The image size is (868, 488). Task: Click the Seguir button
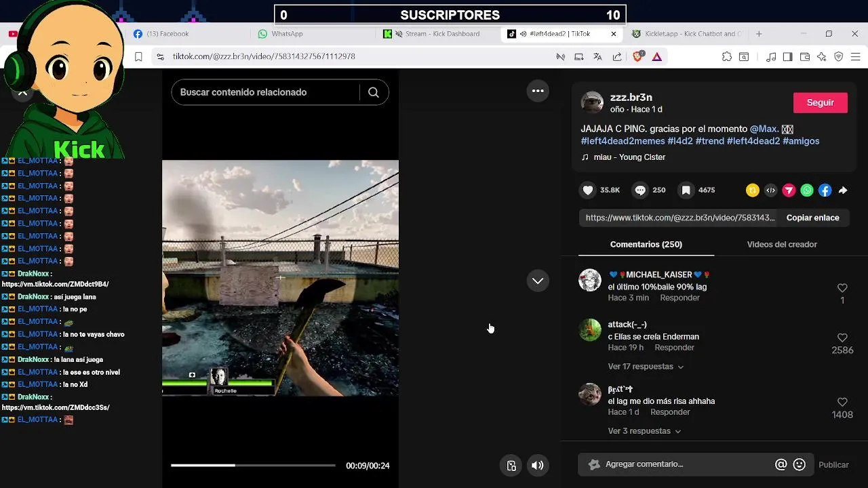[821, 102]
